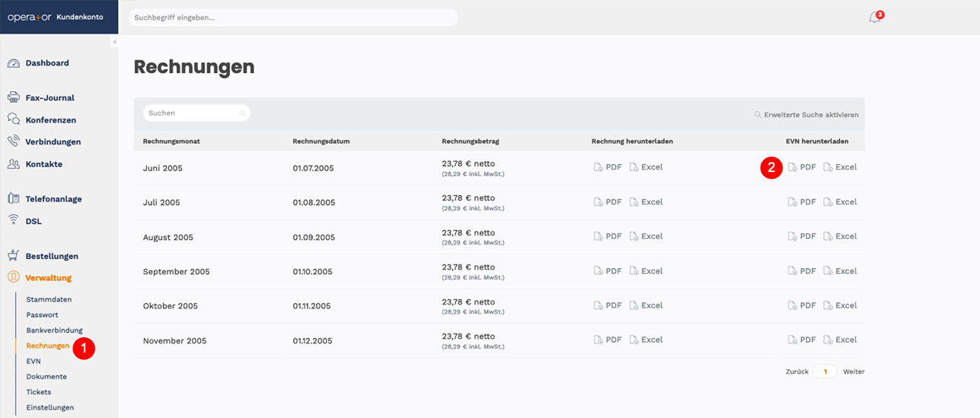The width and height of the screenshot is (980, 418).
Task: Download November 2005 EVN as Excel
Action: click(840, 340)
